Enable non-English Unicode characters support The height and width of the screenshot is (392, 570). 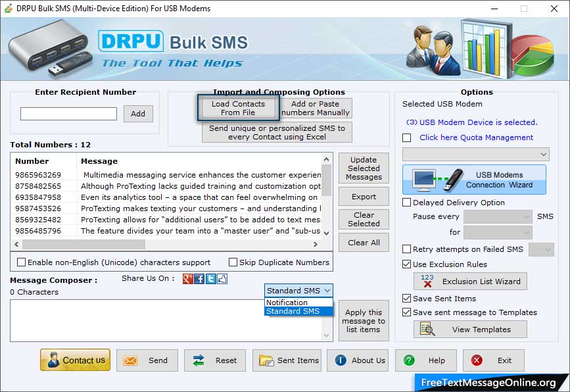coord(22,262)
